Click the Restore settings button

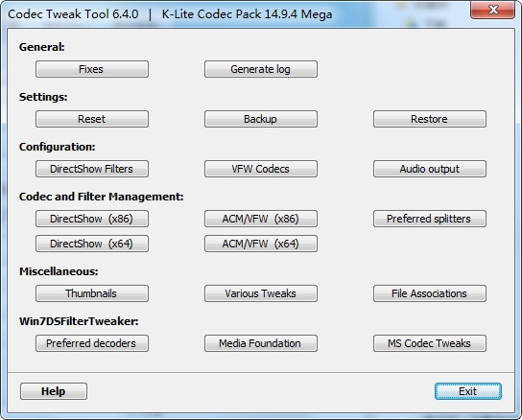(430, 119)
